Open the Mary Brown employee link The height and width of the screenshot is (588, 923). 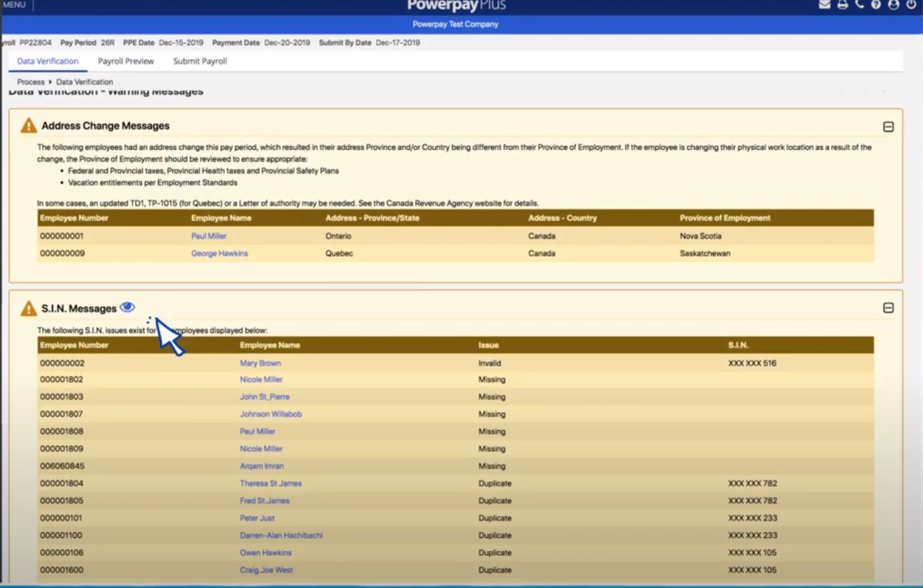pos(260,363)
